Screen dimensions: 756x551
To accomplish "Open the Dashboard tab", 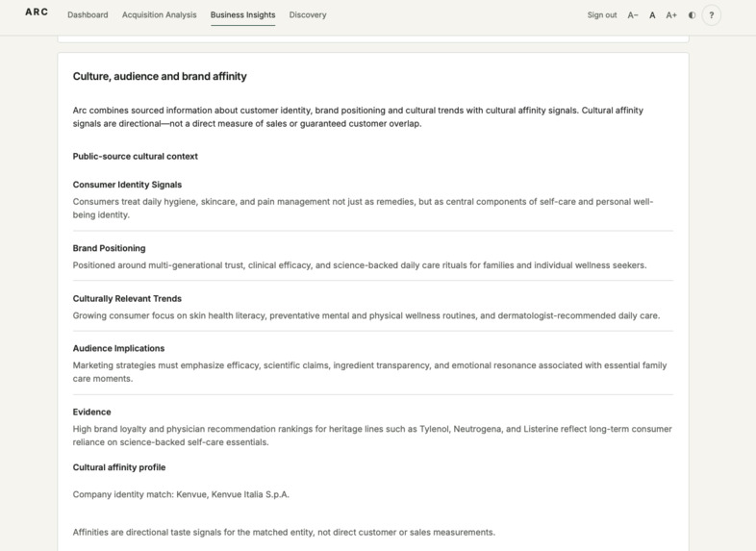I will pos(88,15).
